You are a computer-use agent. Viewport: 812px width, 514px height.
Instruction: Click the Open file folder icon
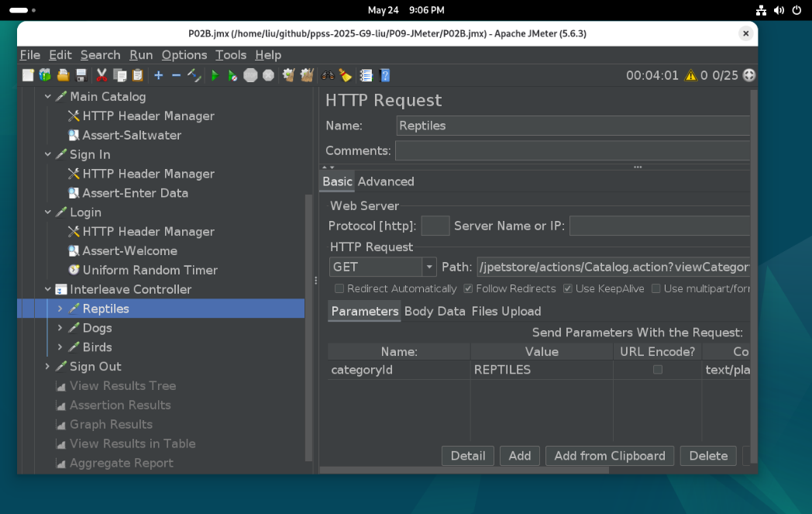pos(64,76)
